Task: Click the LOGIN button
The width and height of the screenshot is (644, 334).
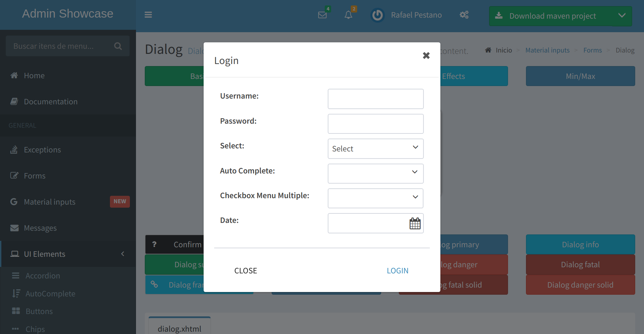Action: [x=397, y=270]
